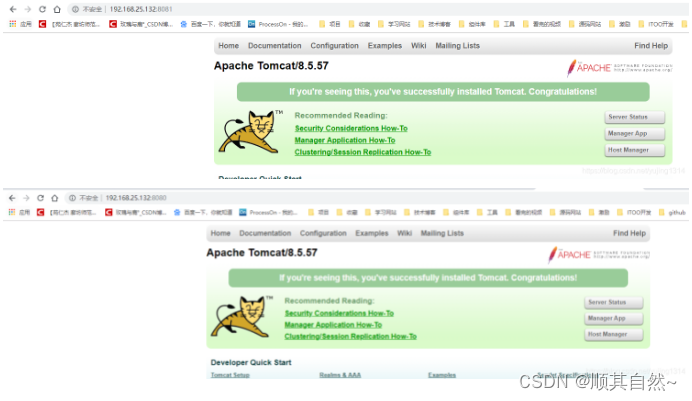Open the 项目 bookmark folder in the 8081 window
The height and width of the screenshot is (401, 692).
330,24
